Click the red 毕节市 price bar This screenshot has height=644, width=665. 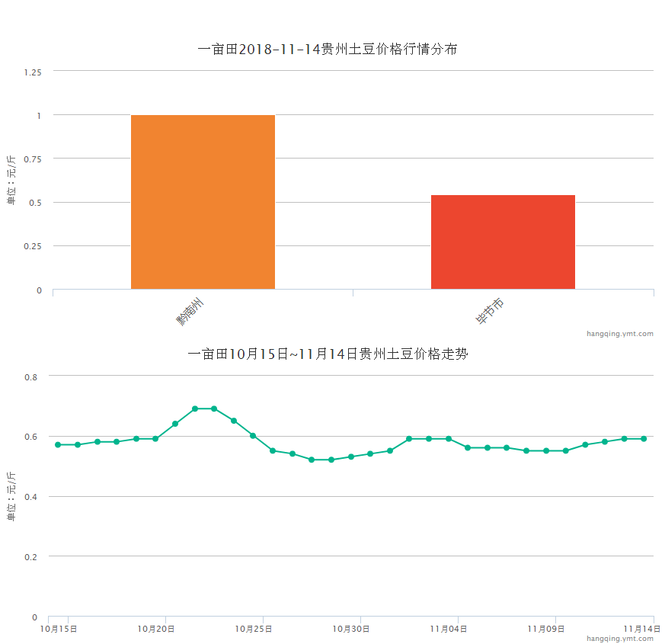coord(503,242)
